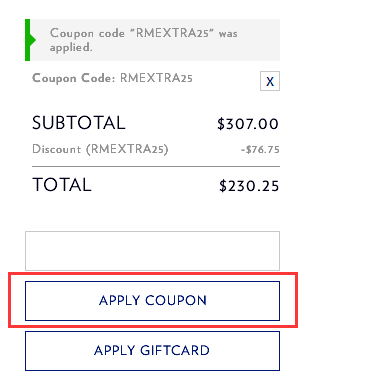Click the bold "Coupon Code:" label

pyautogui.click(x=74, y=78)
